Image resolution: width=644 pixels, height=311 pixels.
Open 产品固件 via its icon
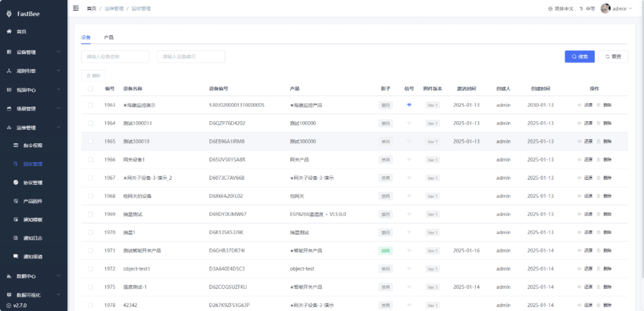pos(16,201)
